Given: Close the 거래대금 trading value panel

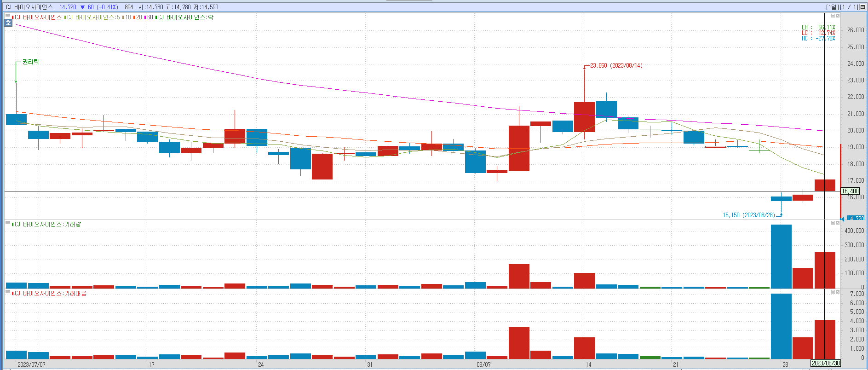Looking at the screenshot, I should [x=838, y=292].
